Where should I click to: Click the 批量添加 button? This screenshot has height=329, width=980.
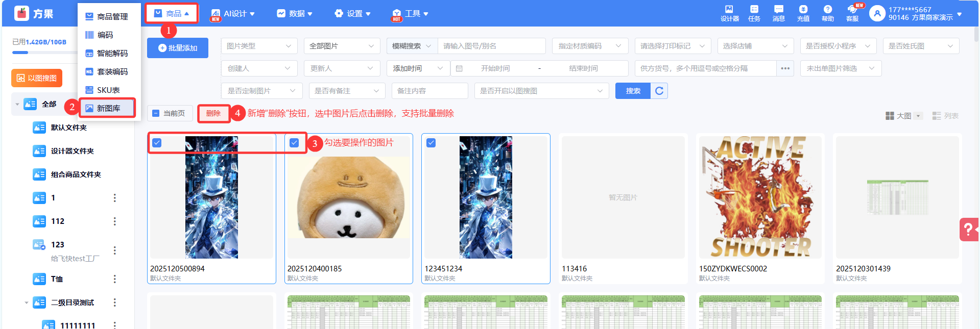coord(178,48)
